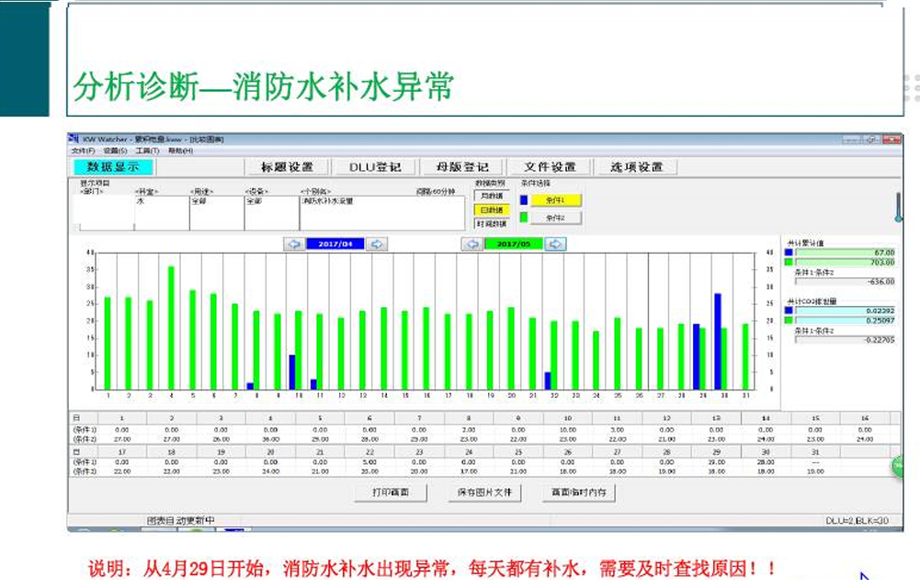
Task: Click the 保存图片文件 button
Action: (484, 492)
